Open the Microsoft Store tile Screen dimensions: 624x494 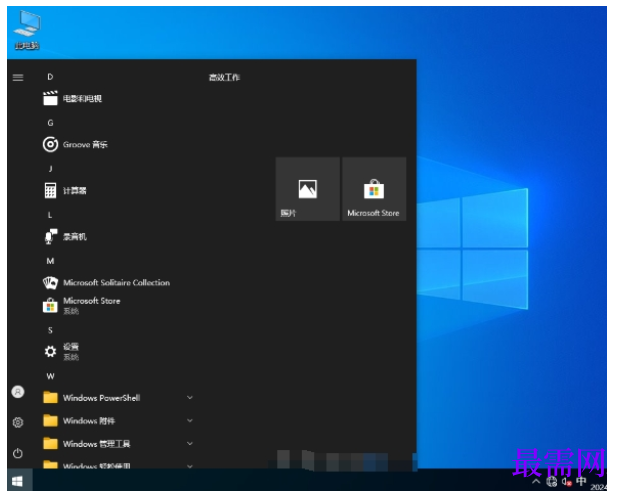point(374,189)
